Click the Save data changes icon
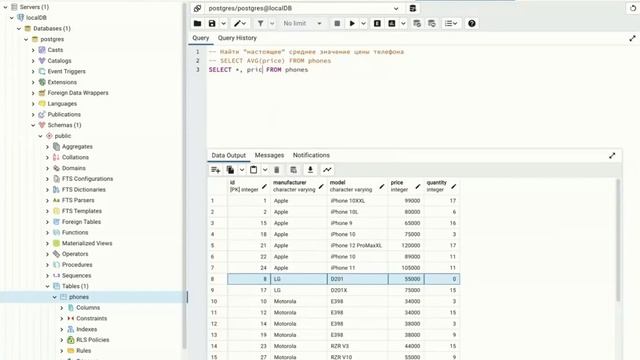This screenshot has width=640, height=360. point(293,170)
